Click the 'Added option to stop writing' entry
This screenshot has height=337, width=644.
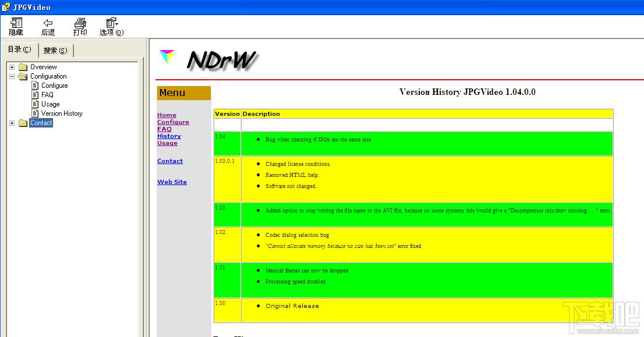438,211
